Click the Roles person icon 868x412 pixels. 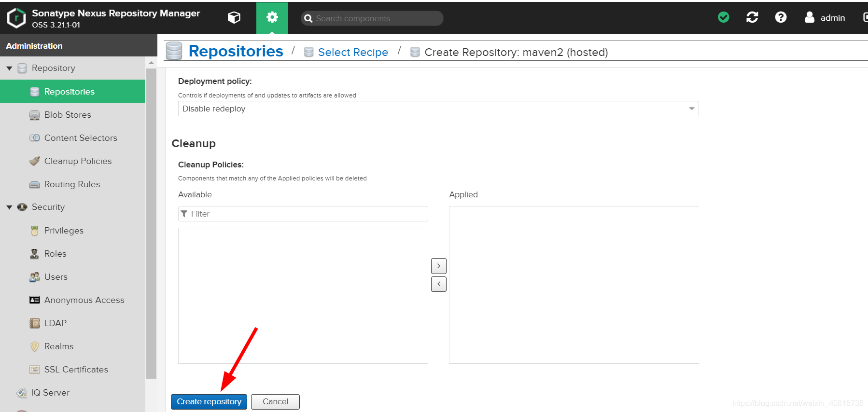[35, 254]
